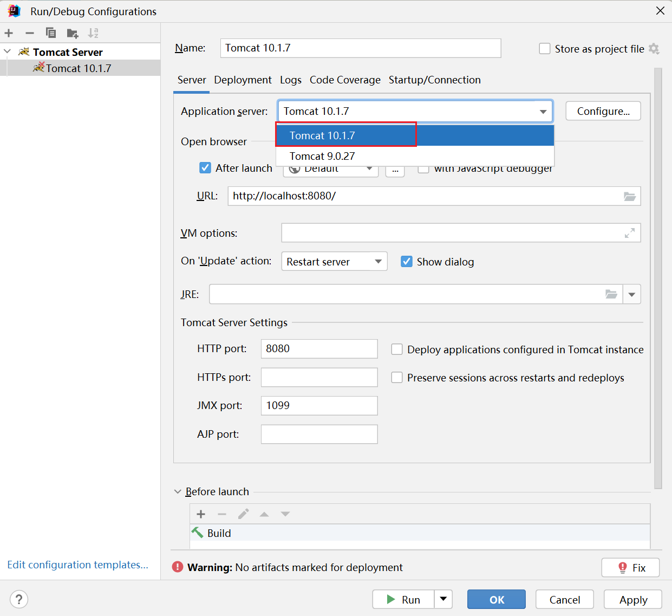The width and height of the screenshot is (672, 616).
Task: Open the Run button dropdown arrow
Action: [443, 599]
